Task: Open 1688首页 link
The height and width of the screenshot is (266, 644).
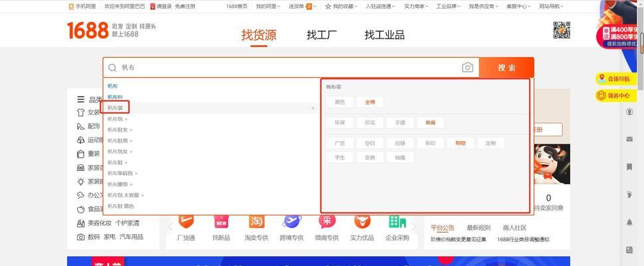Action: click(x=237, y=6)
